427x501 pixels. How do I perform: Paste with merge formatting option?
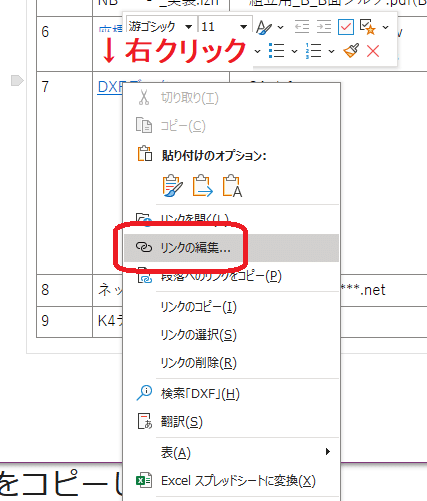[202, 186]
